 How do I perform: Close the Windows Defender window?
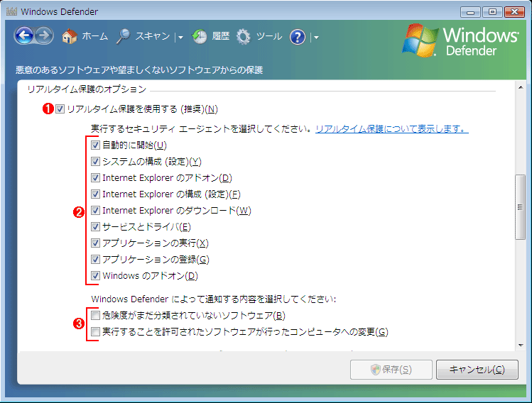514,12
